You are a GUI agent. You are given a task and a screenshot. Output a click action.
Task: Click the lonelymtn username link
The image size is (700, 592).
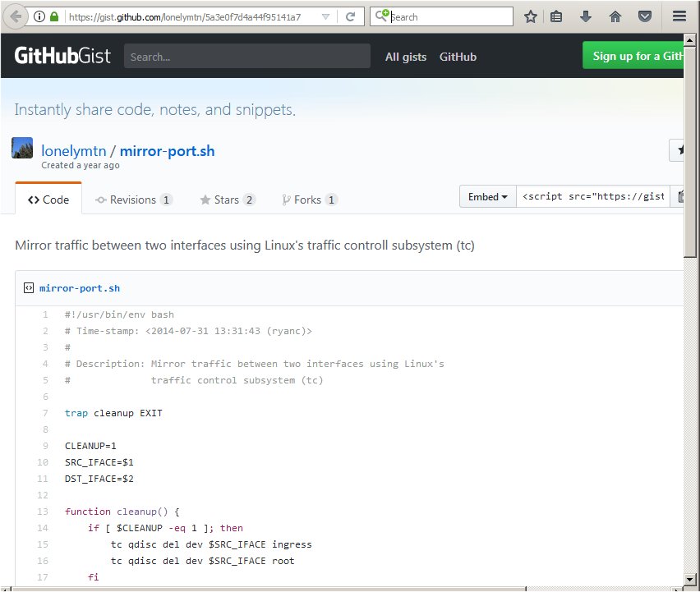[74, 151]
